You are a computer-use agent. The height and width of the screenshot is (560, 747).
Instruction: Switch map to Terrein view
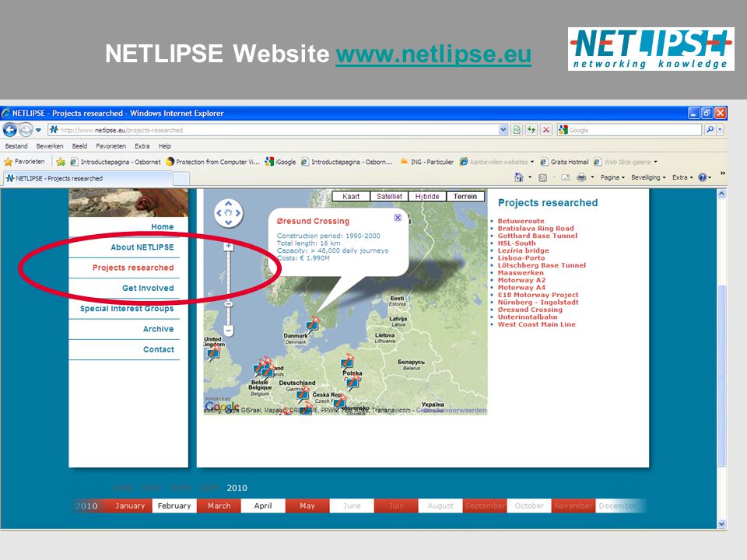click(x=465, y=196)
